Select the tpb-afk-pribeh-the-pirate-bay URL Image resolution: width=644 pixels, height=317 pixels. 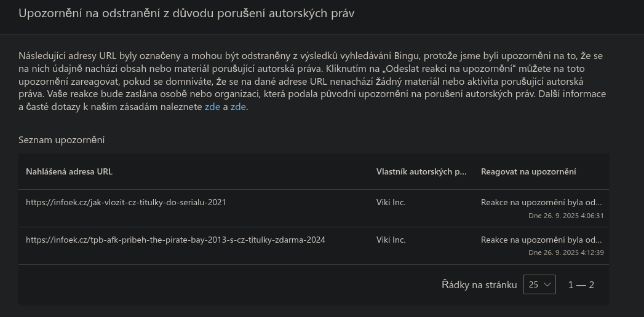point(175,240)
